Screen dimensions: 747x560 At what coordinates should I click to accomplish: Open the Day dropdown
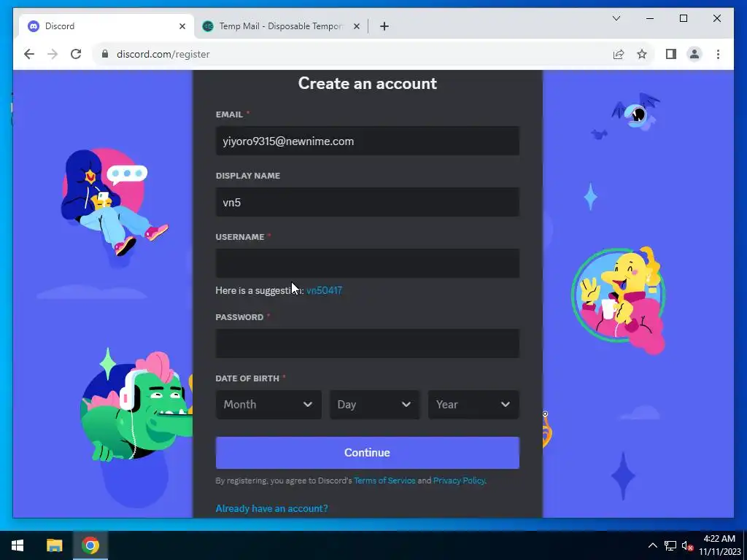point(374,404)
